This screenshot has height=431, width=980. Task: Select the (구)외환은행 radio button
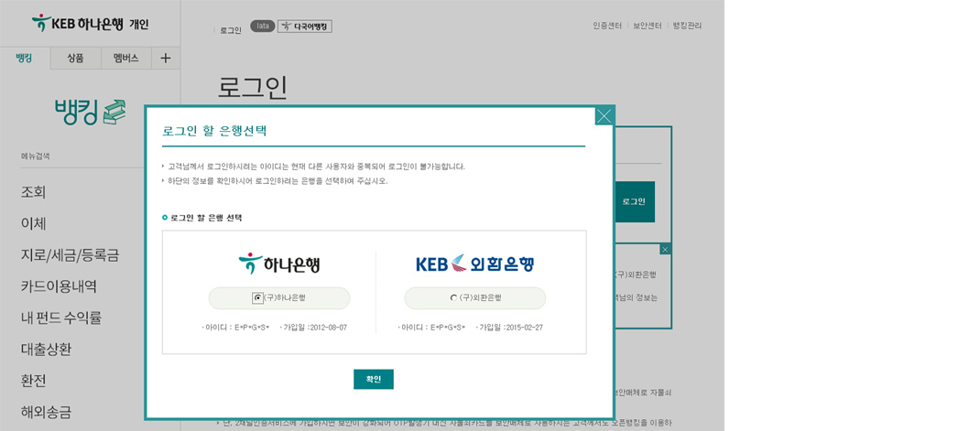(x=453, y=298)
